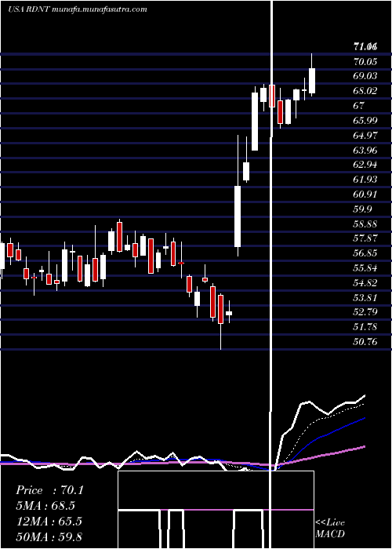The image size is (392, 549).
Task: Click the 70.05 price axis label
Action: coord(366,62)
